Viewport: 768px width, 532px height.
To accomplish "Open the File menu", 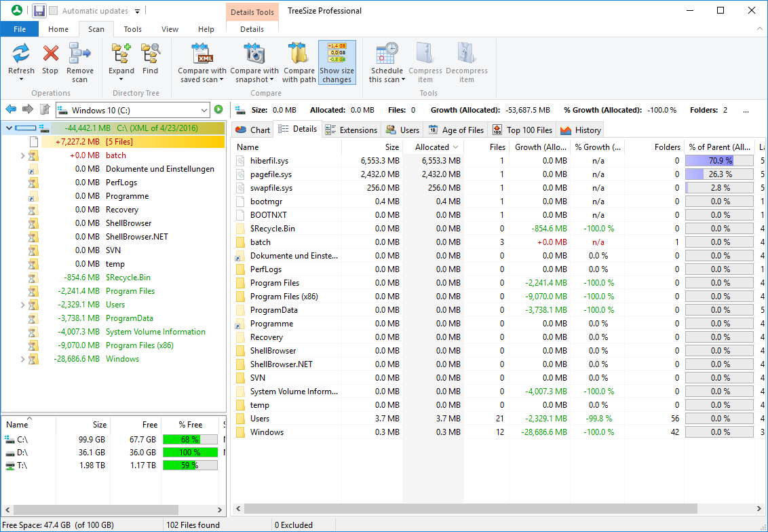I will (20, 29).
